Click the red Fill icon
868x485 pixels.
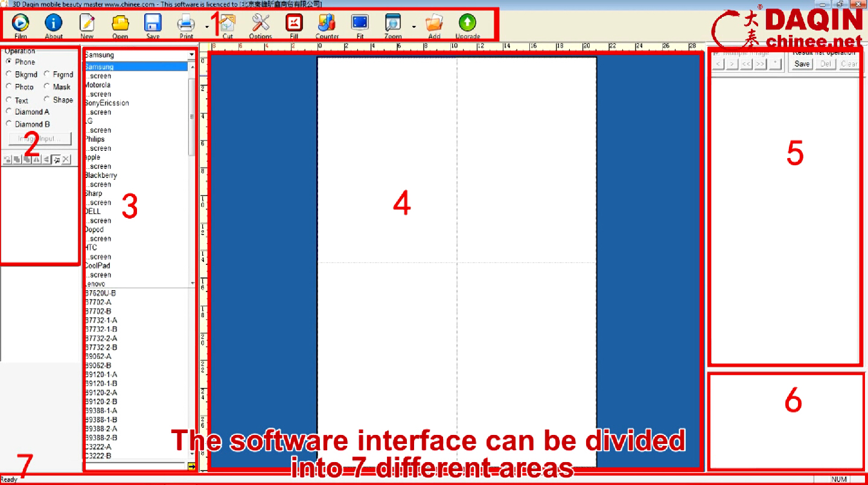coord(294,24)
